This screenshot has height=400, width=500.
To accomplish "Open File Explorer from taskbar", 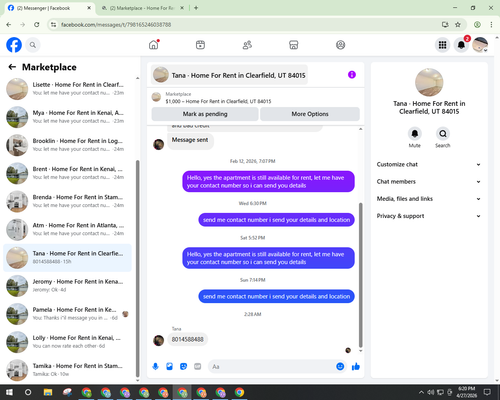I will click(48, 392).
